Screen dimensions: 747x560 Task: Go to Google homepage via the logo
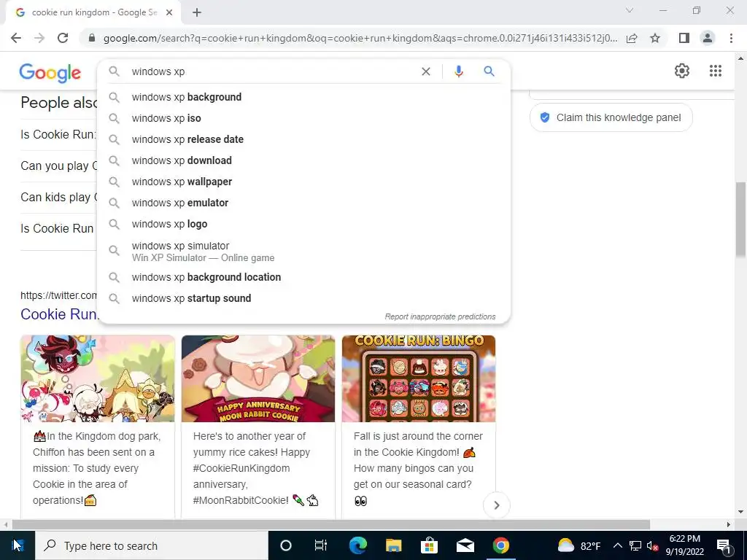click(x=50, y=72)
